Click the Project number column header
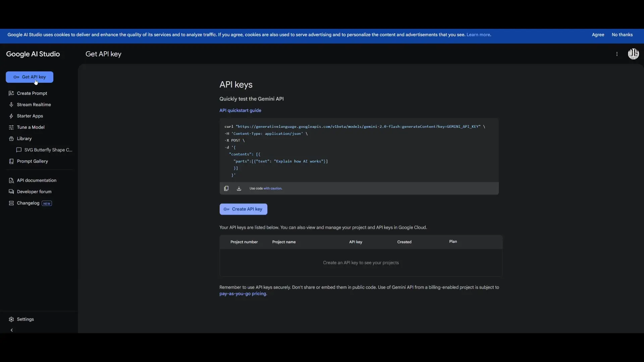 (x=244, y=242)
